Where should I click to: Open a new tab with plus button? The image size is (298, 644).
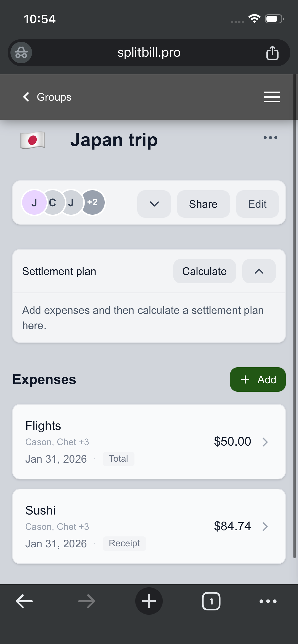(x=149, y=601)
